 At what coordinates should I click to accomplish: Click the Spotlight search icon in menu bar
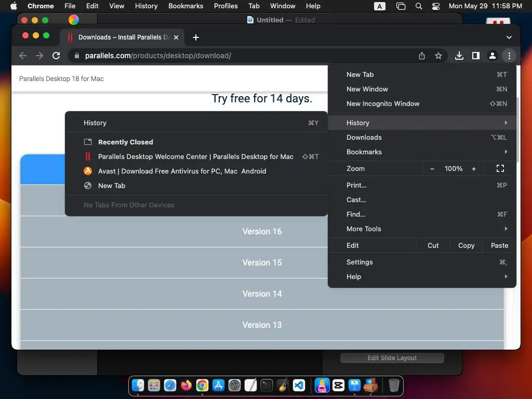[x=419, y=6]
